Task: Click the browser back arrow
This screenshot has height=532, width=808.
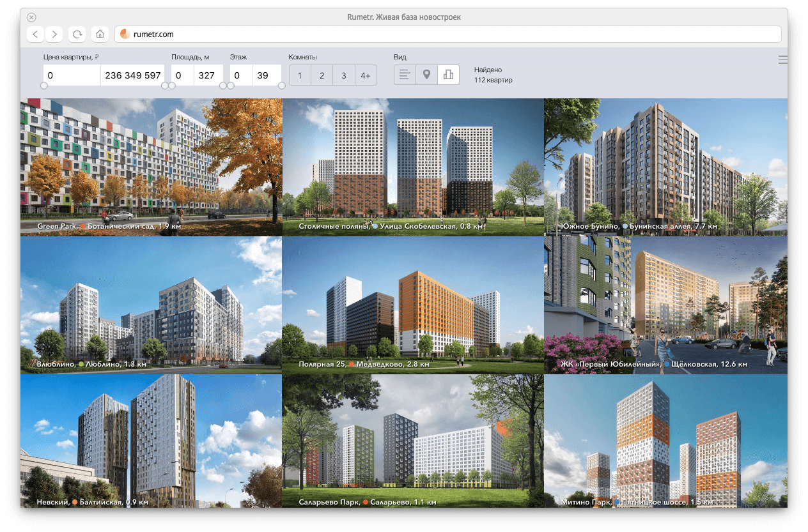Action: coord(35,34)
